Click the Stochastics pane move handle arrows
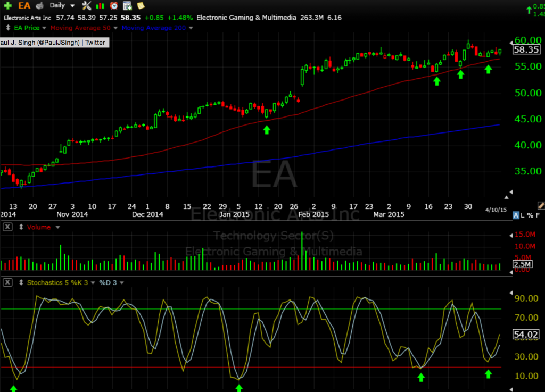545x392 pixels. 21,282
